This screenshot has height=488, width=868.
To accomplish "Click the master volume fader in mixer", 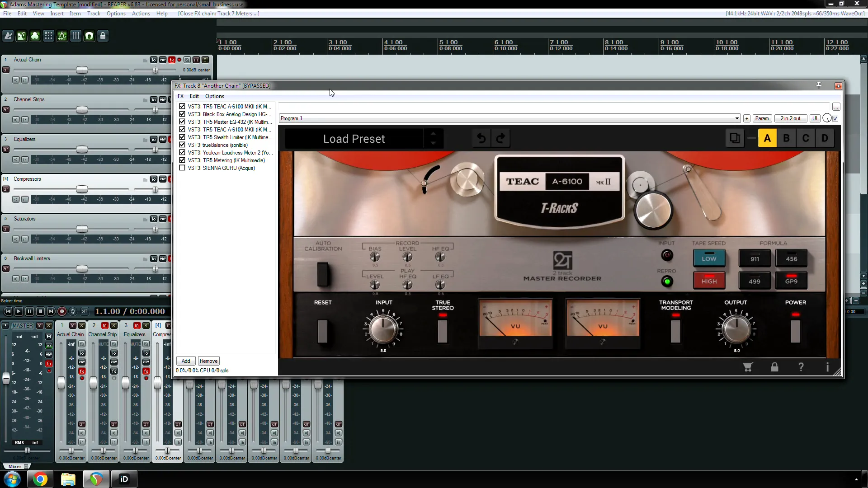I will coord(6,378).
